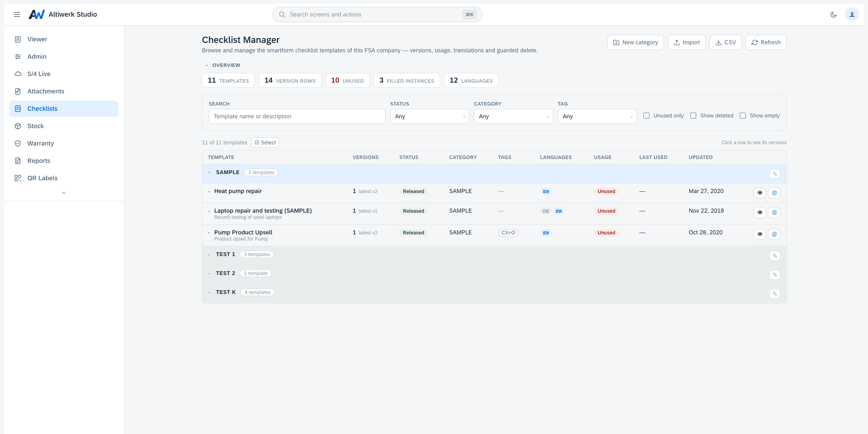868x434 pixels.
Task: Click the Mar 27, 2020 updated date
Action: [x=706, y=191]
